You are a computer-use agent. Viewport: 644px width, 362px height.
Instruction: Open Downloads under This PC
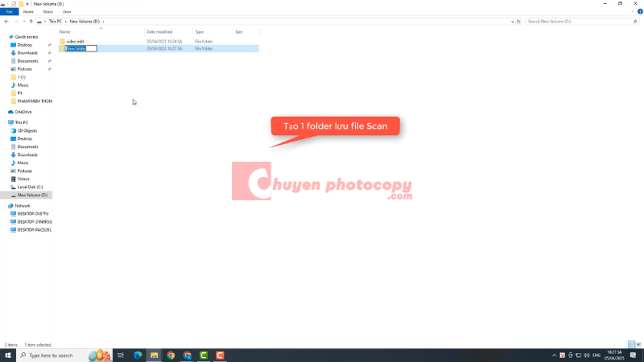click(x=27, y=154)
